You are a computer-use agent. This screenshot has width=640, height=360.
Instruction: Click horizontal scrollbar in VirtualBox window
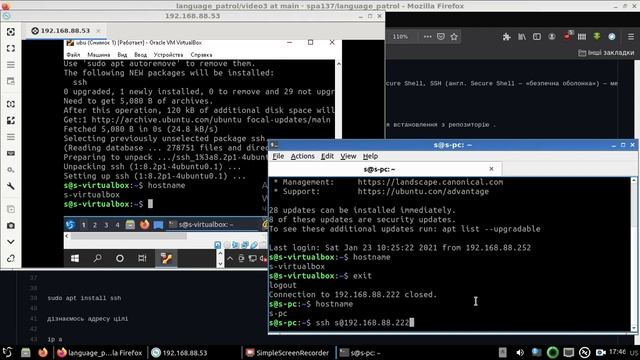[x=129, y=236]
